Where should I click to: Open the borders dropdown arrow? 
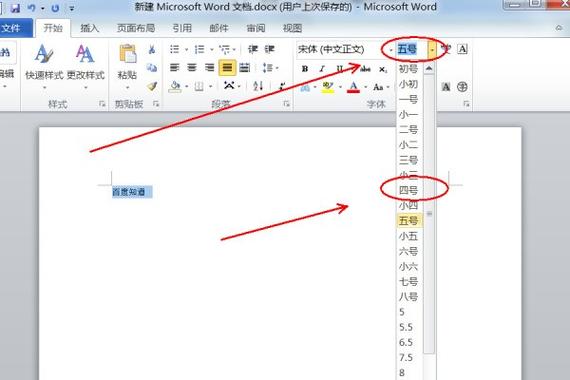210,87
